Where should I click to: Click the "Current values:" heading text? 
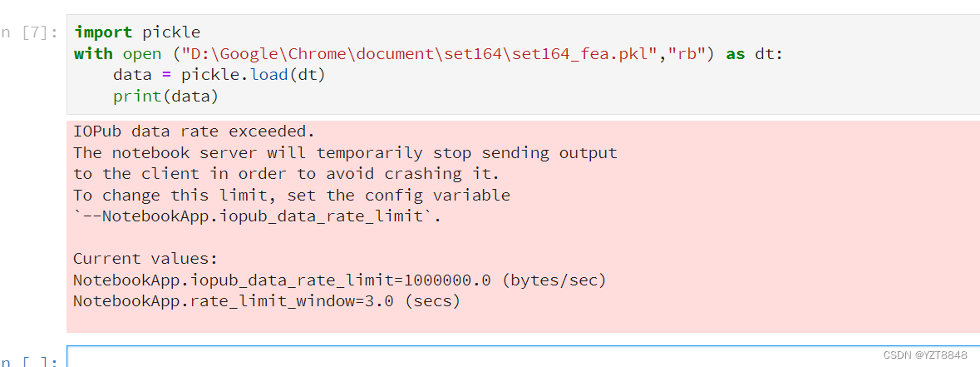145,259
